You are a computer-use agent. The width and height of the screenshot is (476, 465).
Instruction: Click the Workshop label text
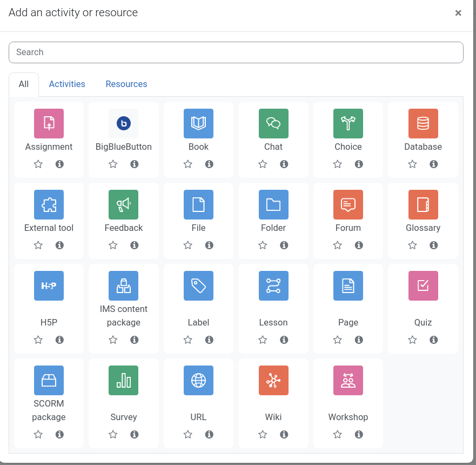[x=348, y=417]
